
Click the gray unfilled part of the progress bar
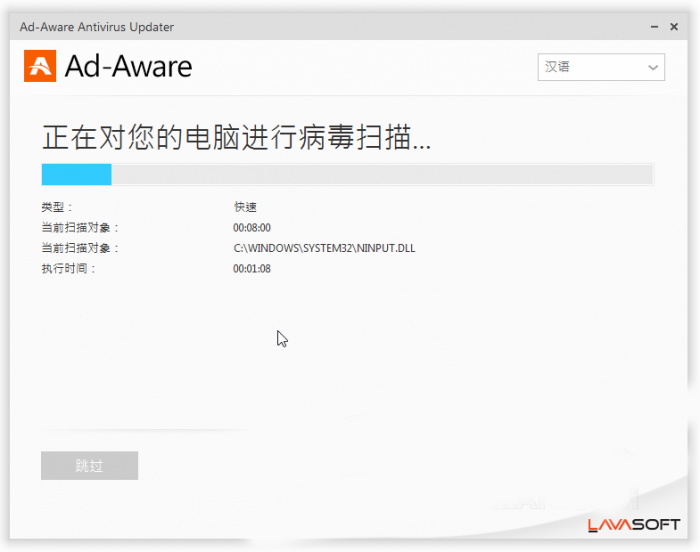pyautogui.click(x=380, y=175)
